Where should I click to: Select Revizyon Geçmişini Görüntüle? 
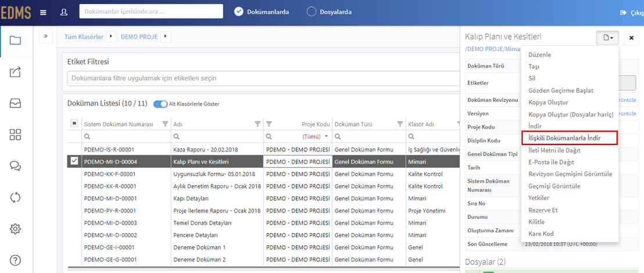(x=570, y=174)
